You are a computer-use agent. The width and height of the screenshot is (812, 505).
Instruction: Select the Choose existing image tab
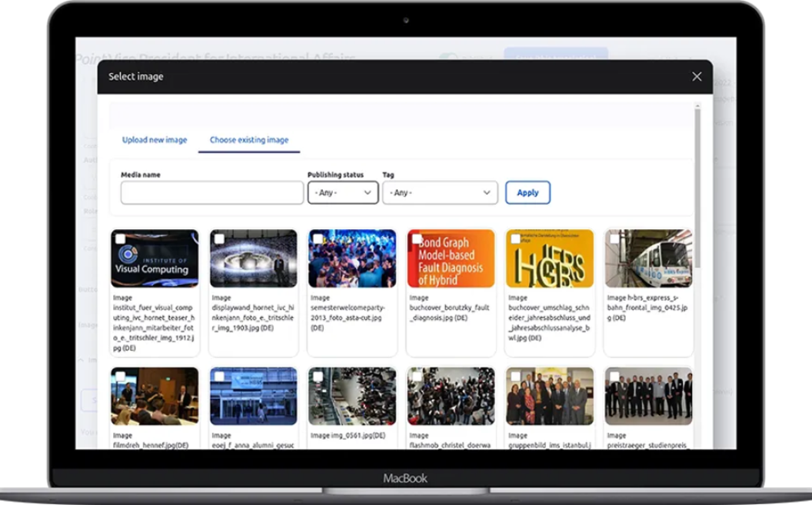249,140
